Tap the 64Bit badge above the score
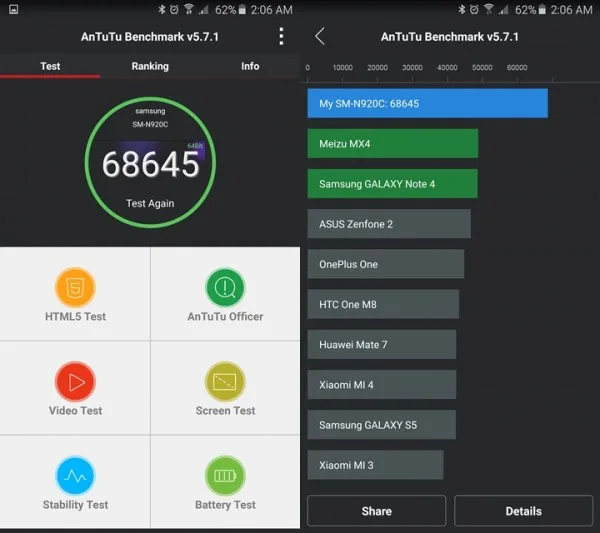 (x=195, y=146)
